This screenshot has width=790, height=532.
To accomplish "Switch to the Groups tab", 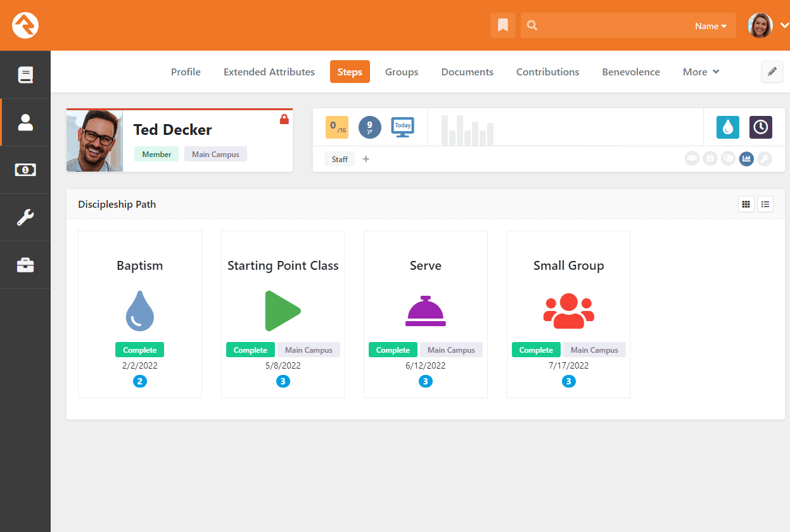I will coord(402,72).
